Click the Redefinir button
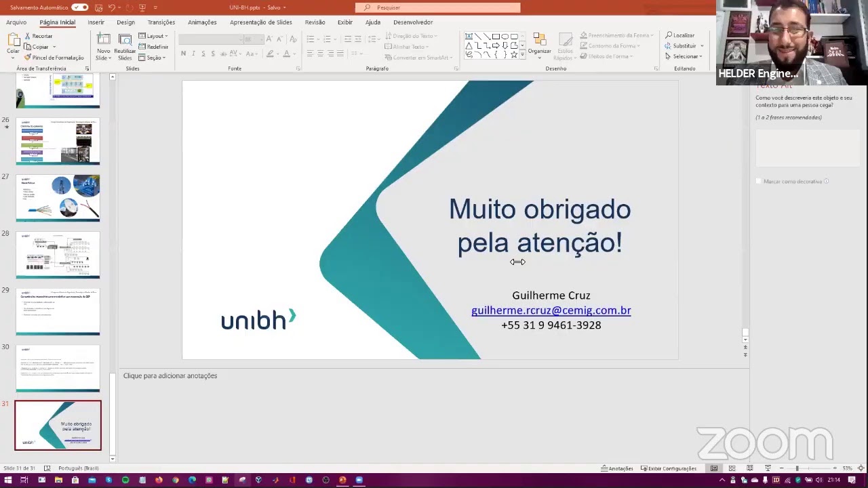Image resolution: width=868 pixels, height=488 pixels. tap(153, 47)
